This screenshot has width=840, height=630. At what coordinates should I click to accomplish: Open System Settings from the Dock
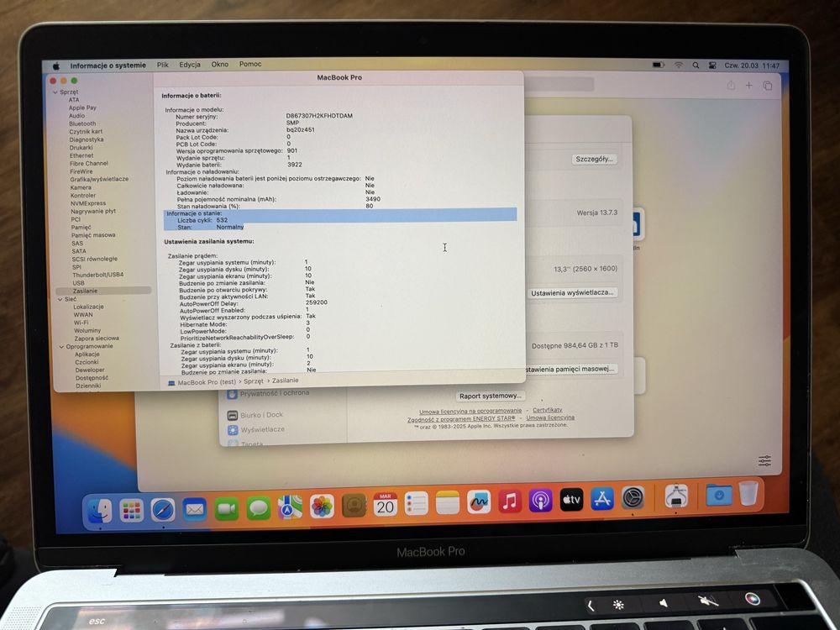tap(633, 497)
